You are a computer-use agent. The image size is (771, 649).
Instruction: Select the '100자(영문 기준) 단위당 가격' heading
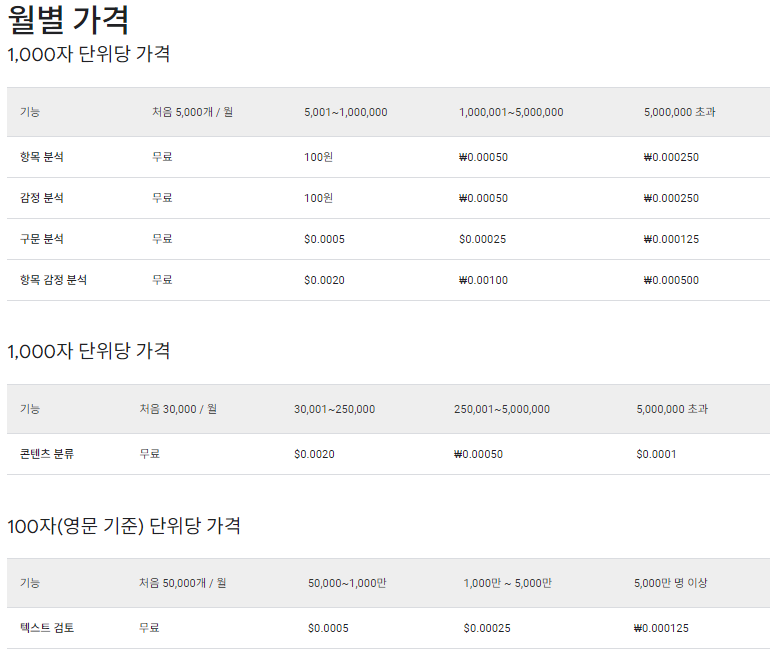(124, 526)
